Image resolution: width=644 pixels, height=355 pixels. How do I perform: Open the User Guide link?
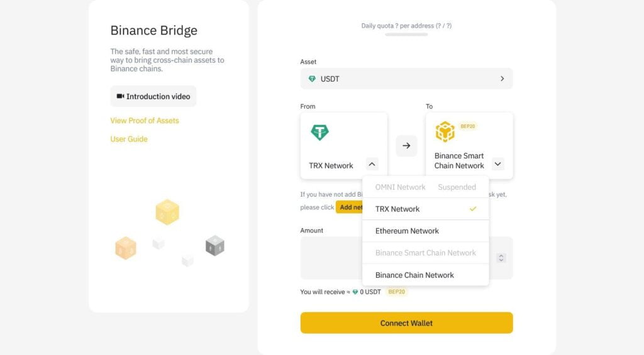[129, 139]
